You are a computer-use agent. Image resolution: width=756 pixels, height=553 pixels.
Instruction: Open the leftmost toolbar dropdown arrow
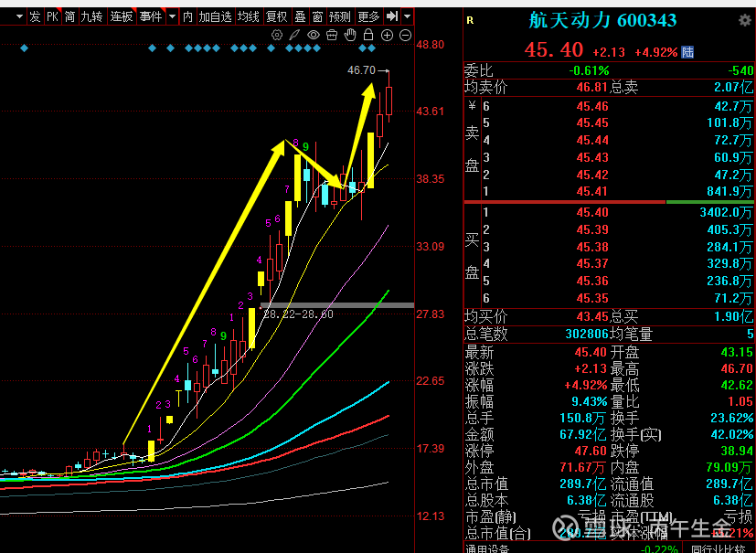click(x=19, y=16)
